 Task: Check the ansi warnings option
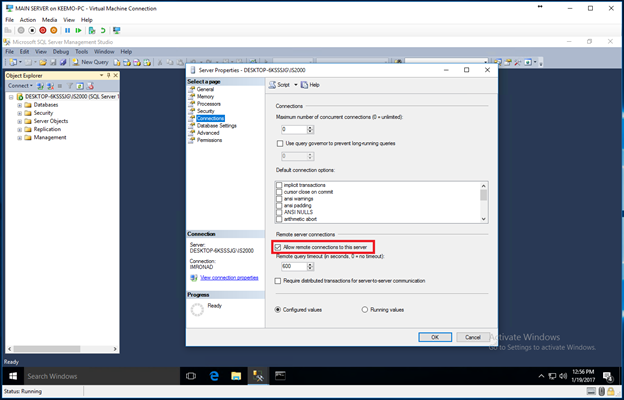[279, 199]
